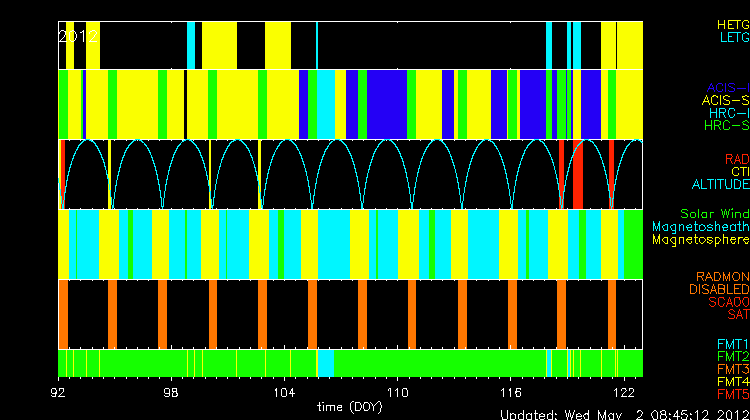The height and width of the screenshot is (420, 750).
Task: Click the ACIS-S legend entry
Action: [x=725, y=100]
